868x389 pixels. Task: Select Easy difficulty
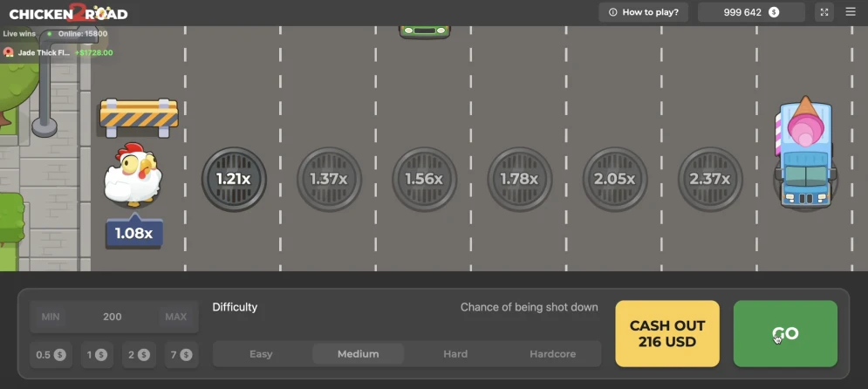click(x=261, y=354)
